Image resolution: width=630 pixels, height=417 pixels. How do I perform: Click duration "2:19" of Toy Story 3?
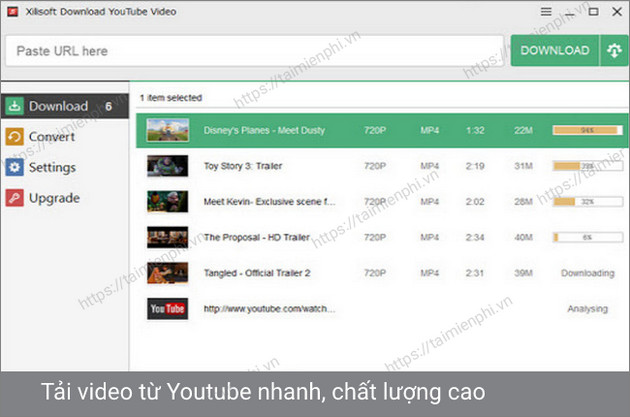point(475,166)
